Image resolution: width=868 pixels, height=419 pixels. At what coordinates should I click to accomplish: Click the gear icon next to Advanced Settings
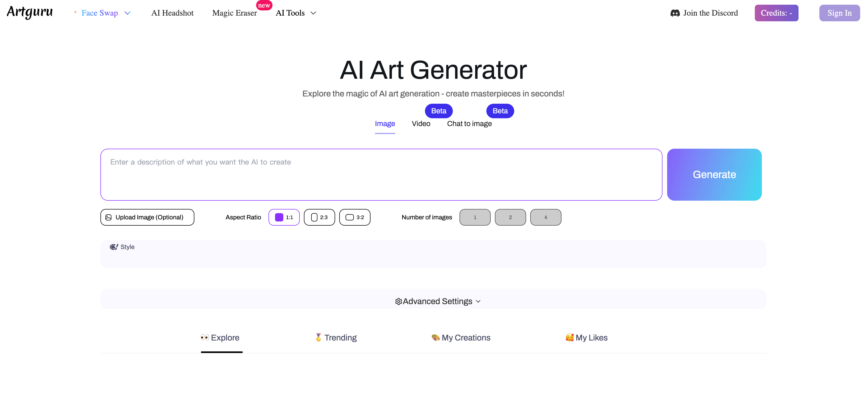pos(398,302)
